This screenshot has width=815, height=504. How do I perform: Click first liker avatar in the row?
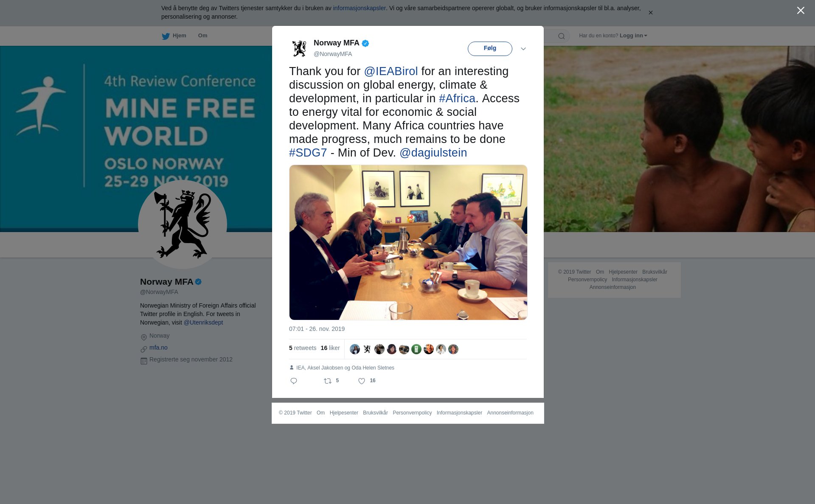click(x=355, y=349)
